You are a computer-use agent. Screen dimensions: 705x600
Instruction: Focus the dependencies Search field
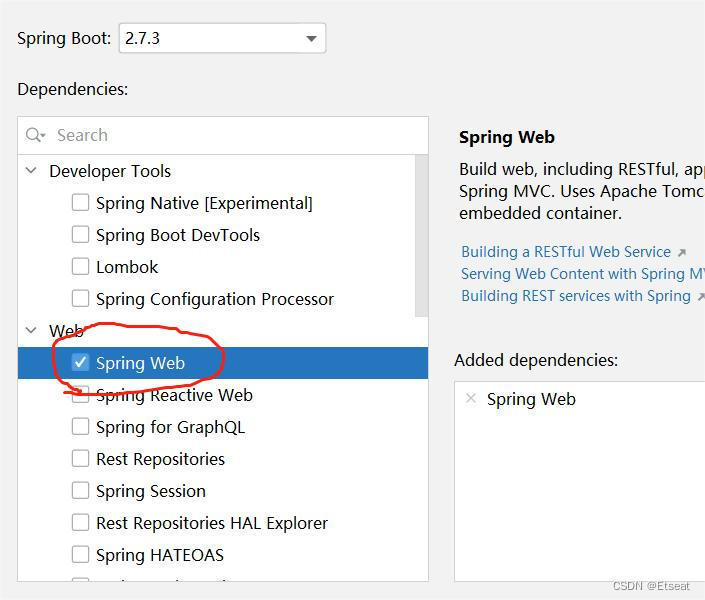(x=223, y=135)
